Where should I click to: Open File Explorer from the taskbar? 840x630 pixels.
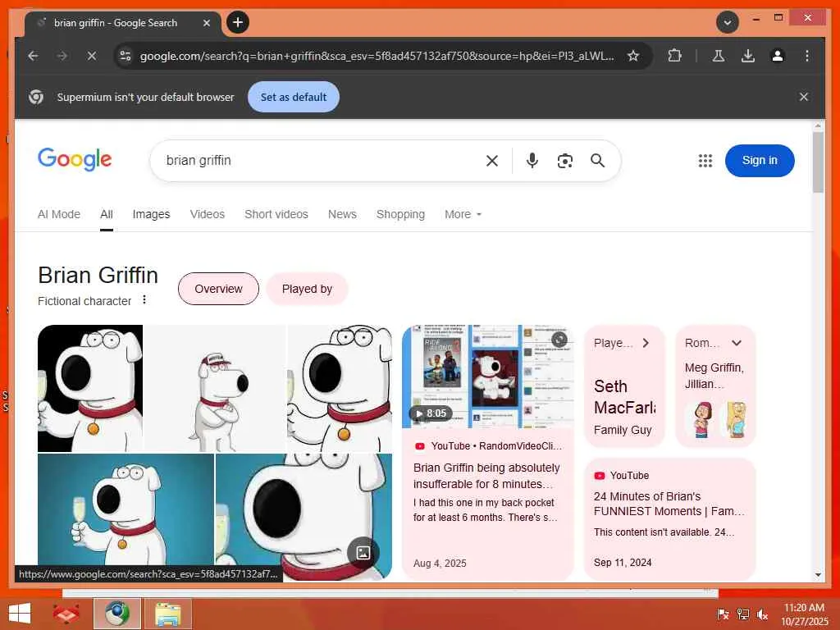pos(167,614)
